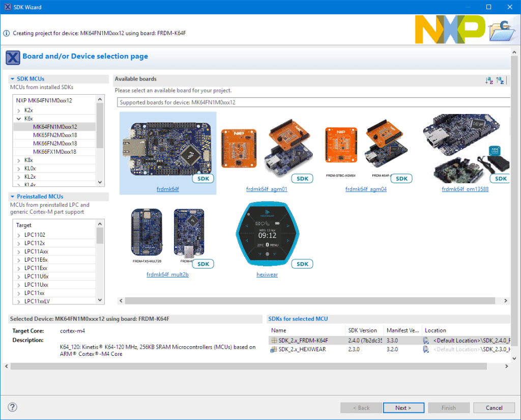This screenshot has width=521, height=420.
Task: Select the MK66FN2M0xxx18 device
Action: [x=54, y=143]
